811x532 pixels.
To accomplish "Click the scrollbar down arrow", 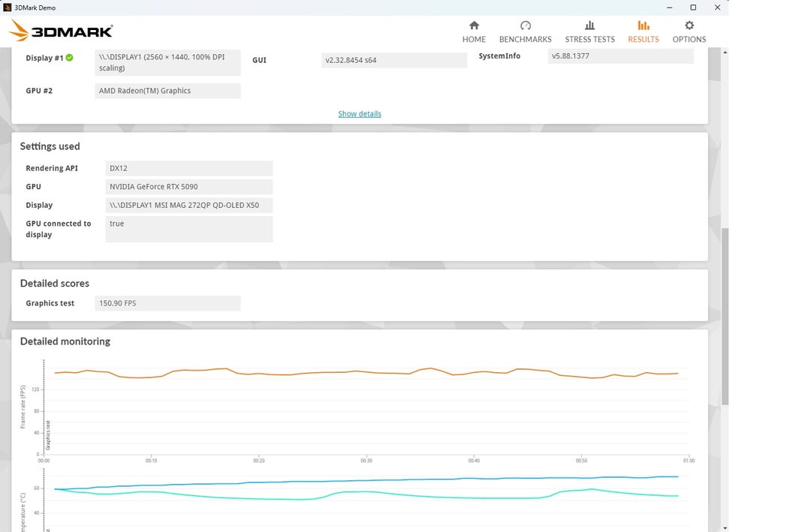I will [725, 527].
